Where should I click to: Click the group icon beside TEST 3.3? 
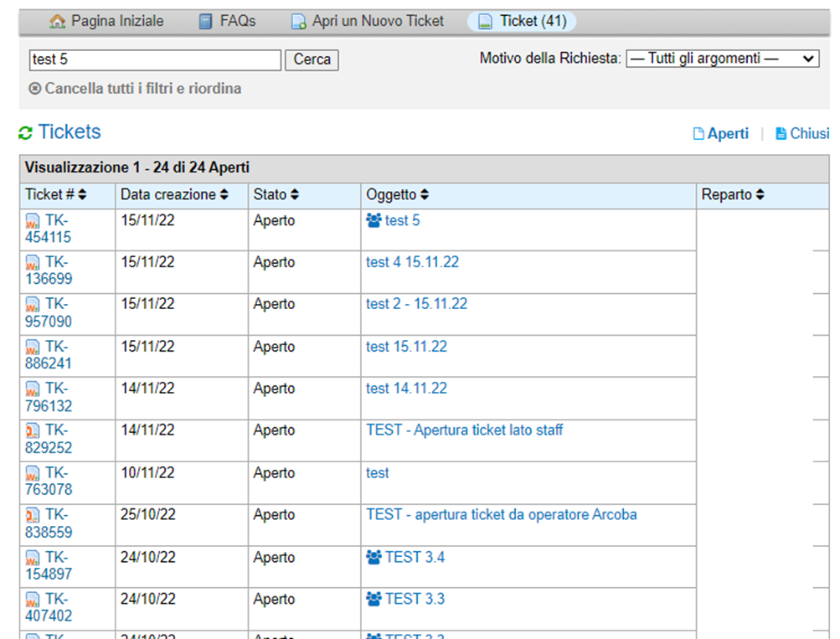374,599
